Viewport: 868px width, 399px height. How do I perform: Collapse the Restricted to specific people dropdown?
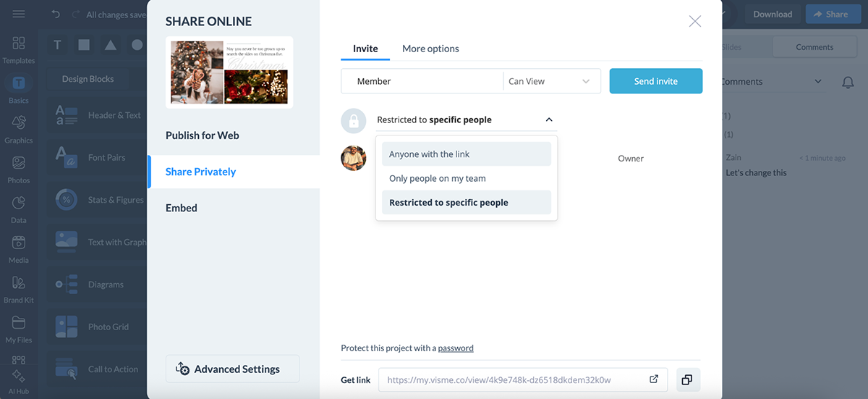(x=549, y=120)
